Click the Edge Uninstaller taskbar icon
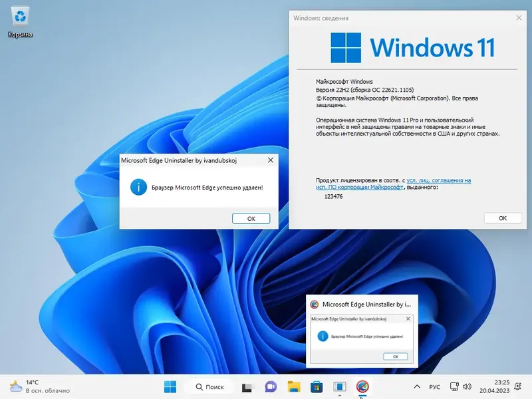This screenshot has height=399, width=532. (x=362, y=386)
